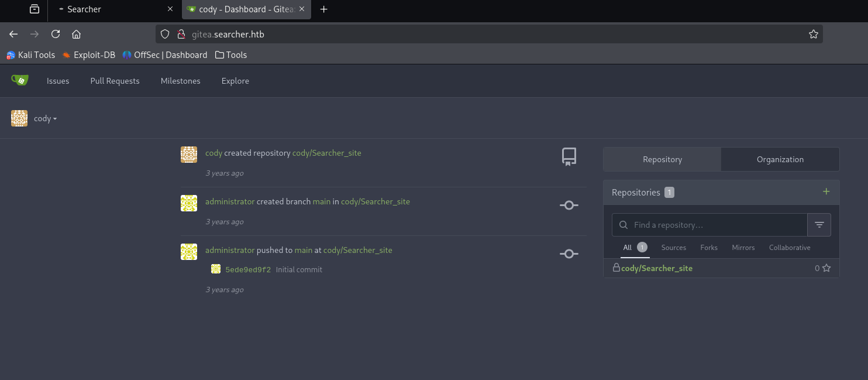Switch to the Searcher browser tab
The height and width of the screenshot is (380, 868).
pyautogui.click(x=111, y=9)
